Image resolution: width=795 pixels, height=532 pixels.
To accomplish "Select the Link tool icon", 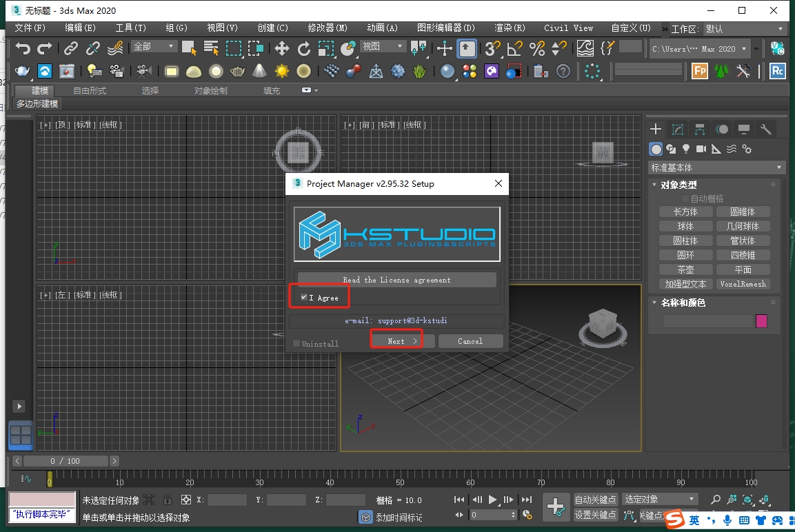I will coord(70,49).
